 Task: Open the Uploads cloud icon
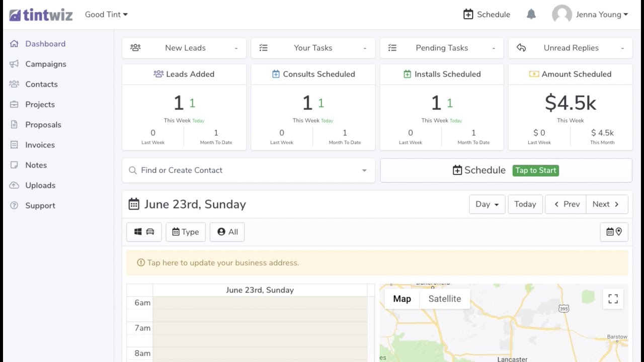click(15, 185)
